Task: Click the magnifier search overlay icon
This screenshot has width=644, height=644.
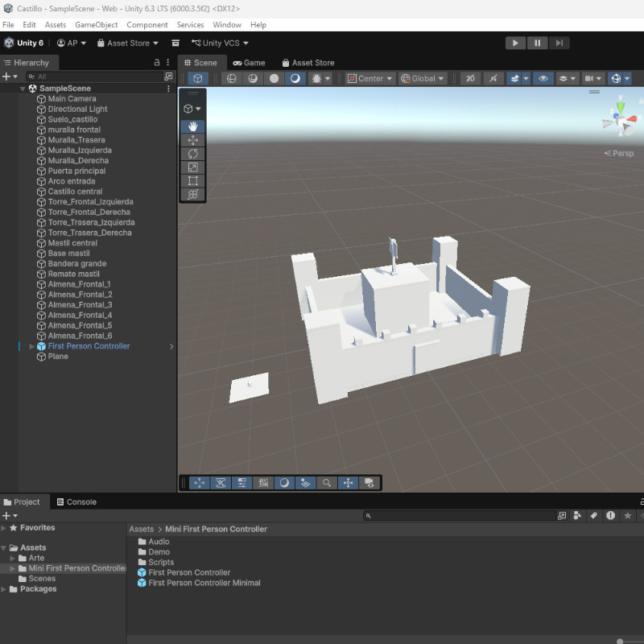Action: tap(327, 483)
